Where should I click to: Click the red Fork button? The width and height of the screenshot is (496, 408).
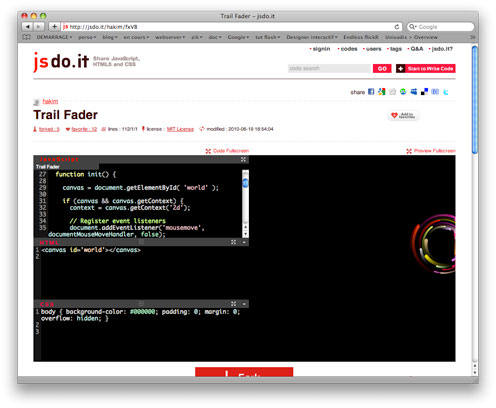(x=244, y=372)
